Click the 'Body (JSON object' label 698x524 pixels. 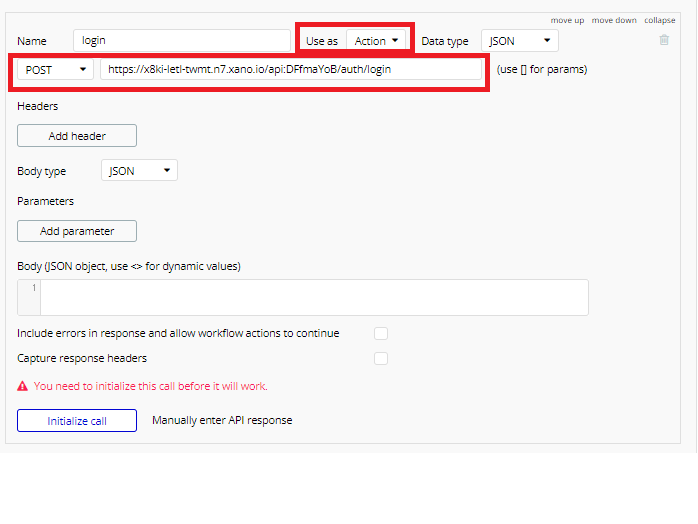[129, 266]
